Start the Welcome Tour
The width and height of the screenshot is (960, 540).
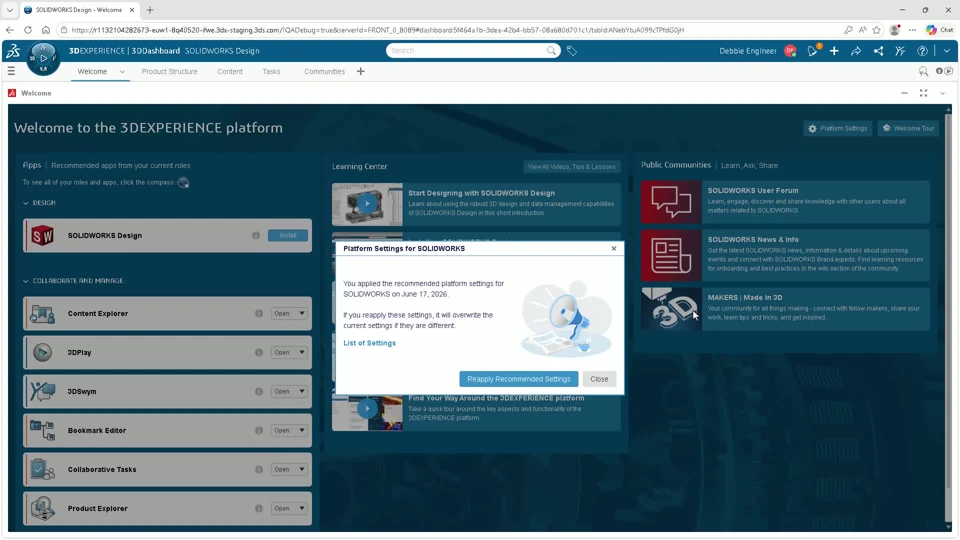[908, 129]
